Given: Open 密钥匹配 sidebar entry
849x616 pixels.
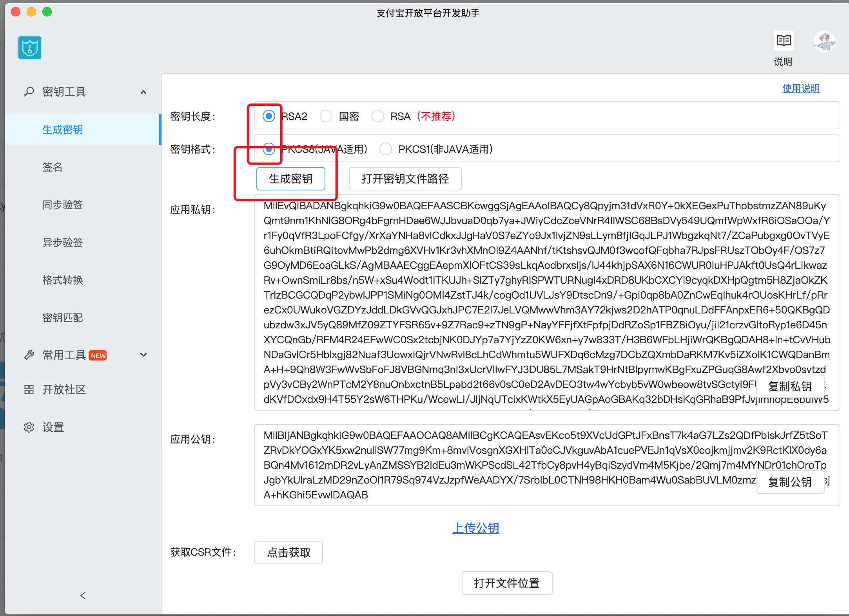Looking at the screenshot, I should coord(63,318).
